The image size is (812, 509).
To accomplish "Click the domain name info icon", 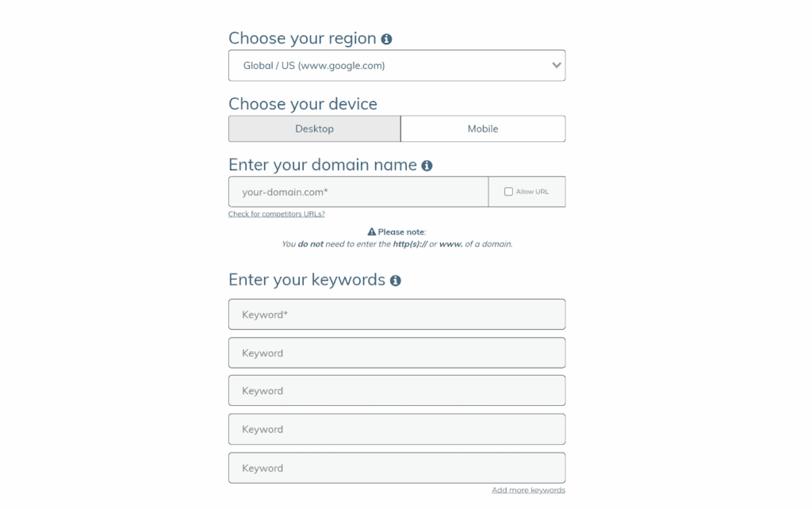I will click(x=427, y=165).
